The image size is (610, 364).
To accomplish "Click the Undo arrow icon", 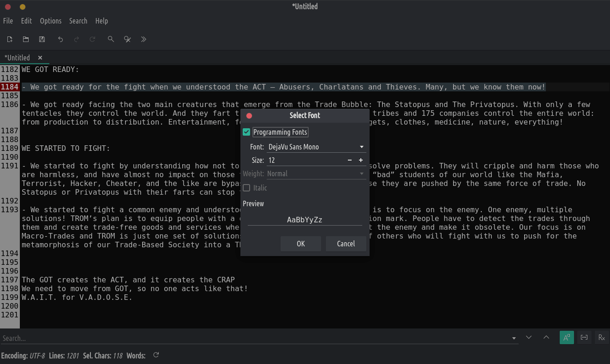I will click(x=60, y=39).
